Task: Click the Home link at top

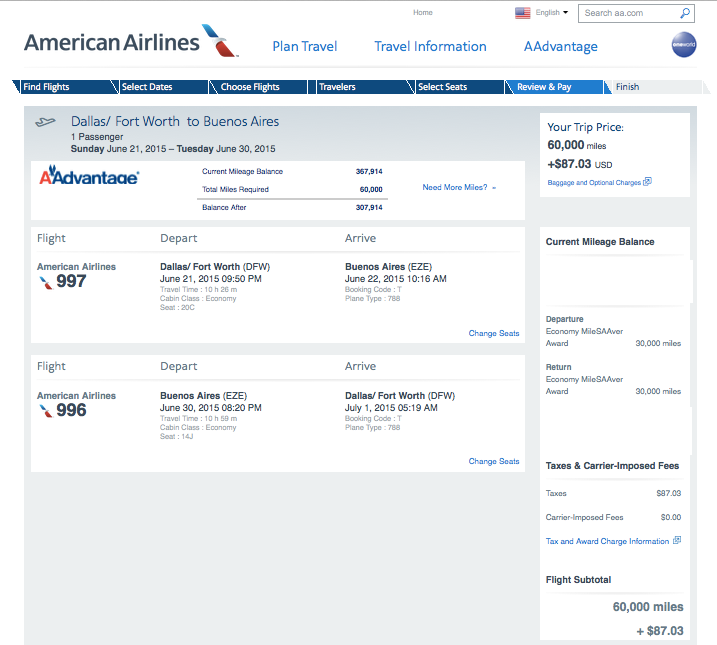Action: pyautogui.click(x=423, y=13)
